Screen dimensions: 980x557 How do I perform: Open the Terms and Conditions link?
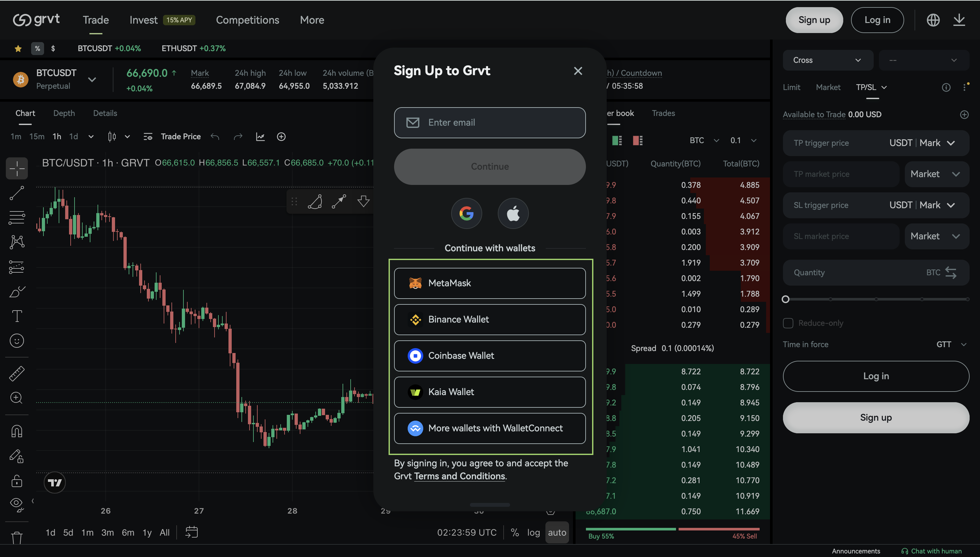(x=460, y=476)
